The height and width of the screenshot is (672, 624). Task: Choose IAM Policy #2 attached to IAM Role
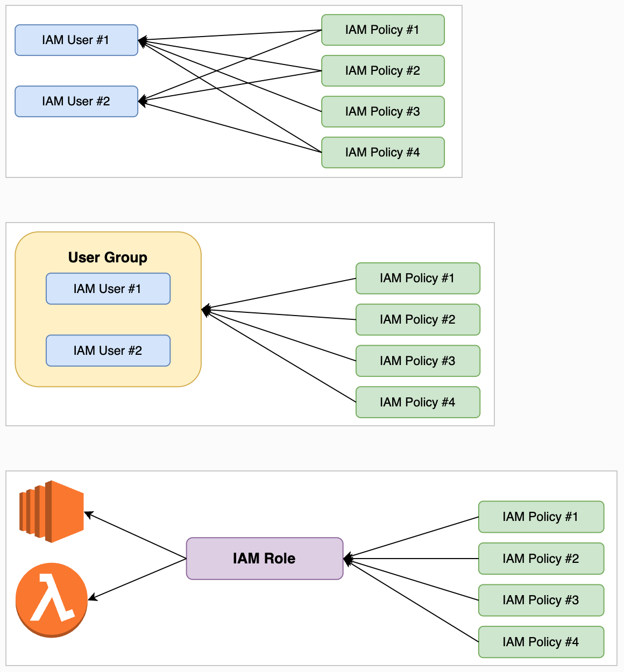tap(541, 559)
